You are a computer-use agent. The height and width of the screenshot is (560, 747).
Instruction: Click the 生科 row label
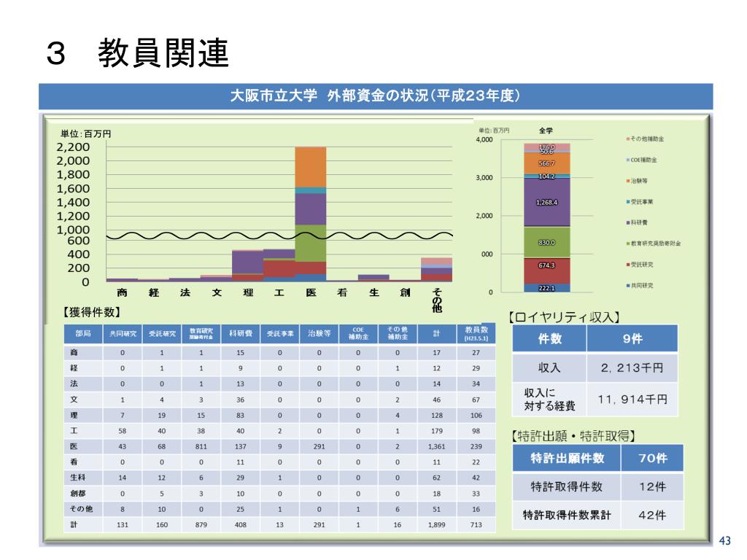click(x=77, y=477)
